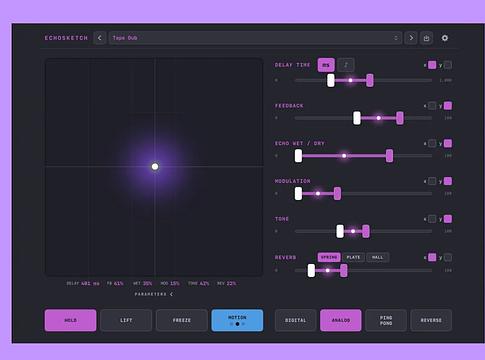The height and width of the screenshot is (360, 485).
Task: Go to the next preset arrow
Action: tap(411, 38)
